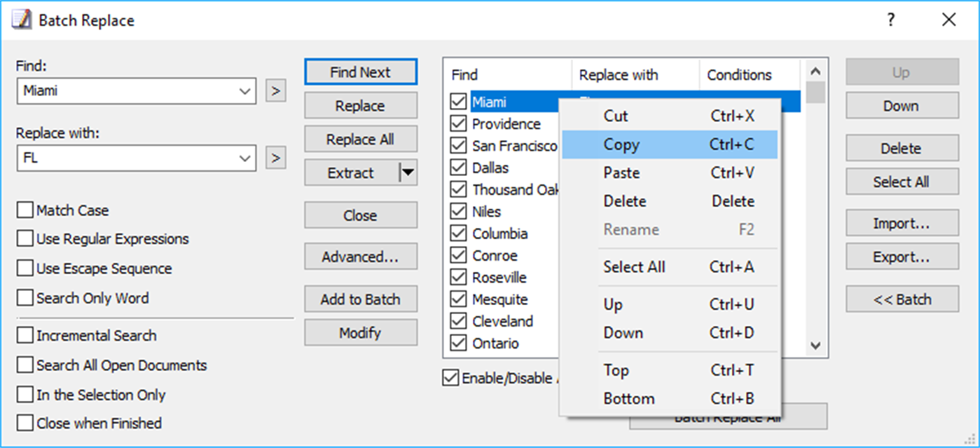
Task: Click the Batch Replace application icon in titlebar
Action: click(20, 19)
